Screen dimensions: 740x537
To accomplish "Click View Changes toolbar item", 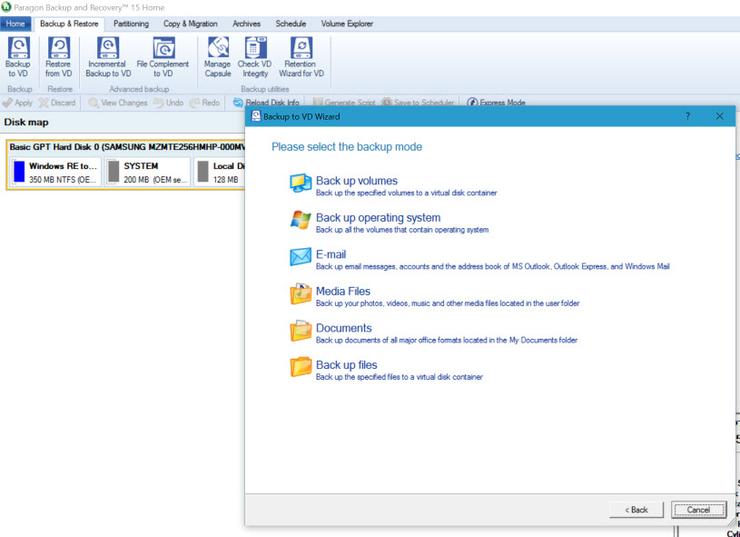I will (x=118, y=102).
